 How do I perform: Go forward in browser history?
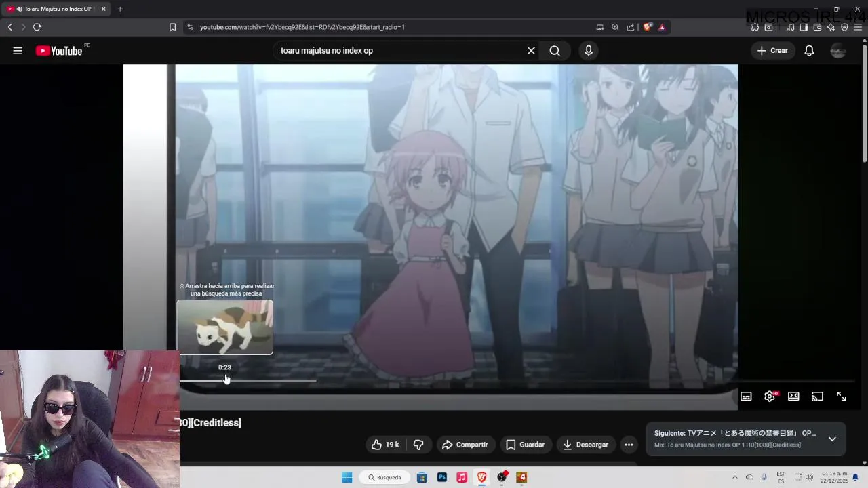coord(22,27)
